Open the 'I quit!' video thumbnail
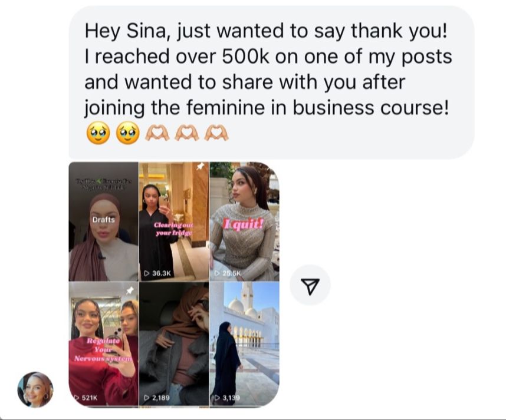Viewport: 506px width, 420px height. 245,221
